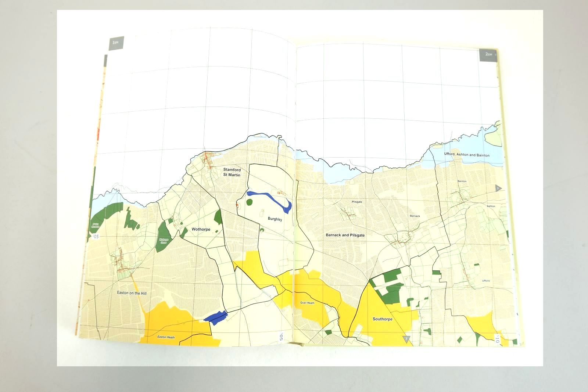Click the Wothorpe parish name

201,229
